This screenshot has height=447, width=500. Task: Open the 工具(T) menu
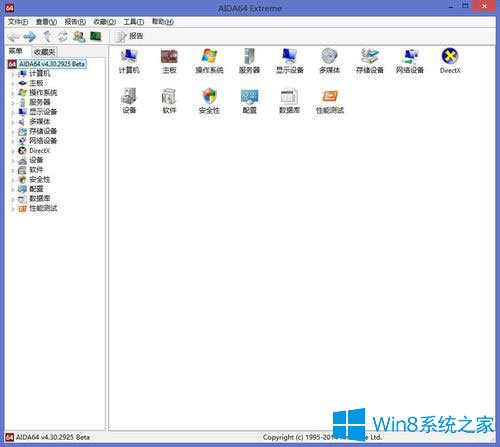coord(134,22)
